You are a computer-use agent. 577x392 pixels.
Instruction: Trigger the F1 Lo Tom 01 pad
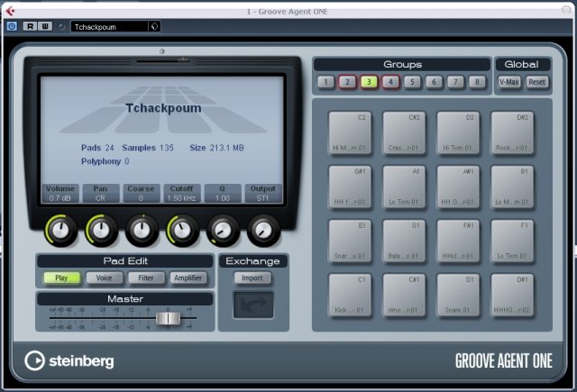click(x=512, y=242)
